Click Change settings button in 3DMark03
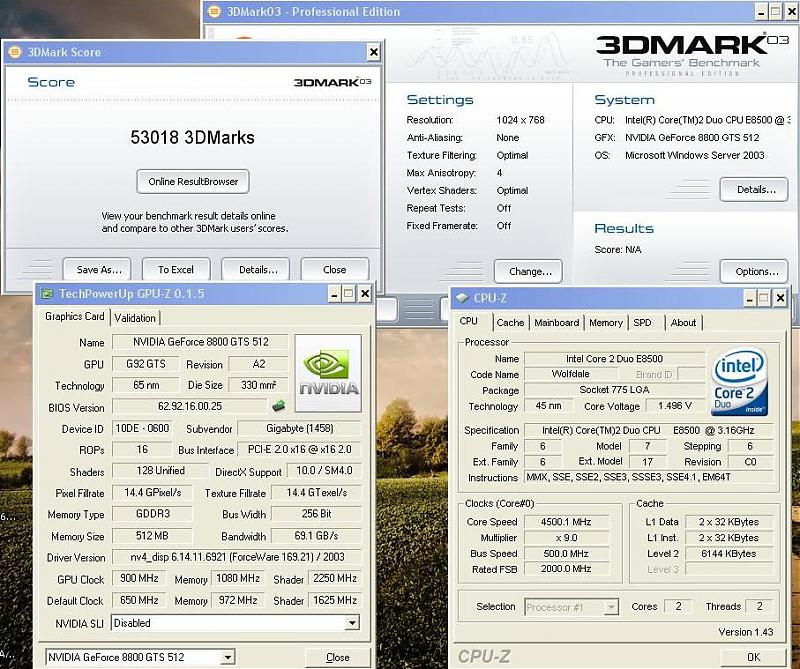This screenshot has width=800, height=669. [528, 271]
